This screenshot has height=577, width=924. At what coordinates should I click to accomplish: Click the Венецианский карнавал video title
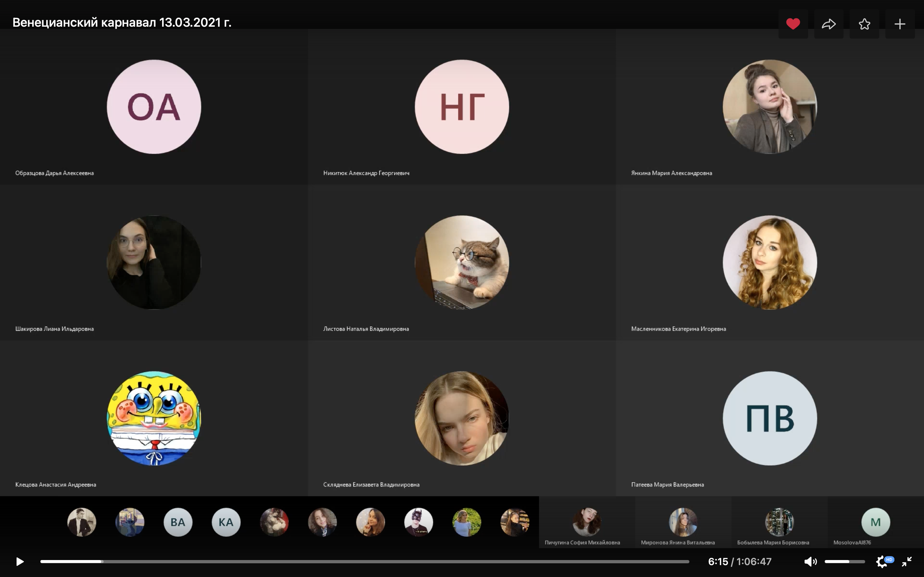(x=122, y=22)
